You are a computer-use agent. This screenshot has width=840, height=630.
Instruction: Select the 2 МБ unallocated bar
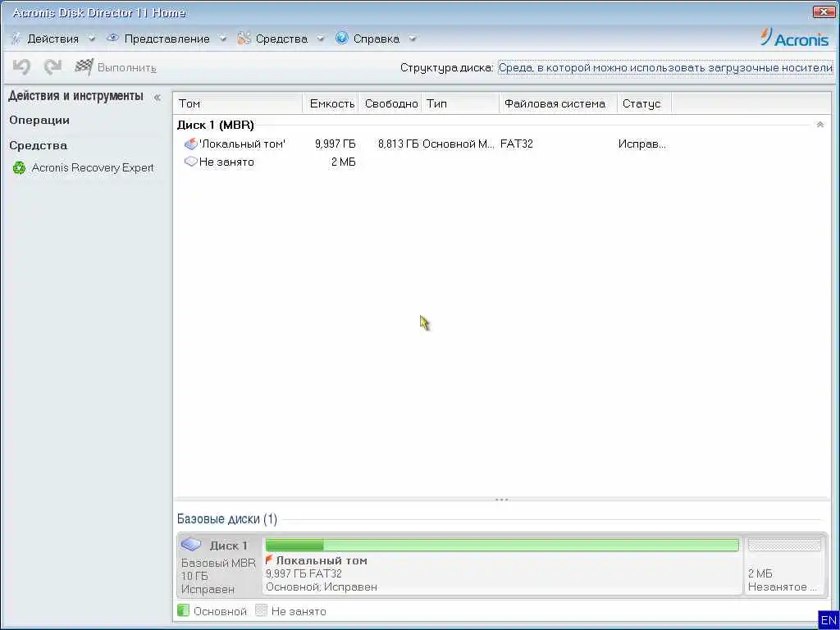coord(784,546)
